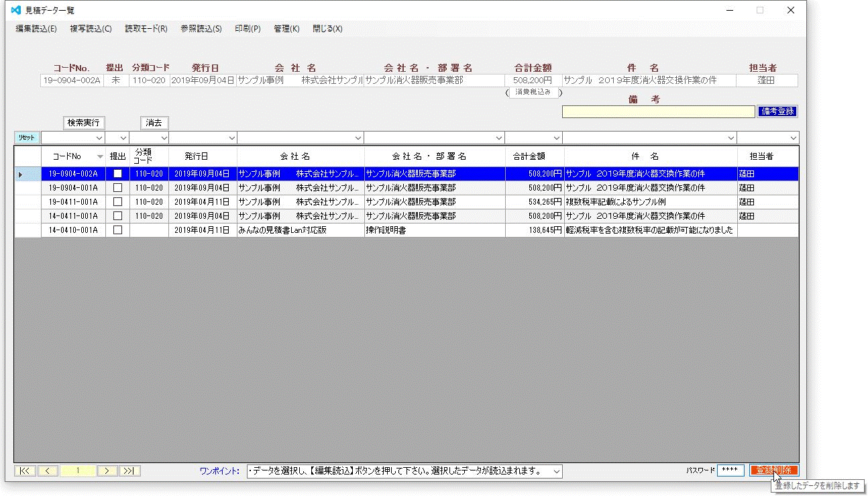Go to previous page with < button
This screenshot has height=496, width=868.
[x=48, y=471]
